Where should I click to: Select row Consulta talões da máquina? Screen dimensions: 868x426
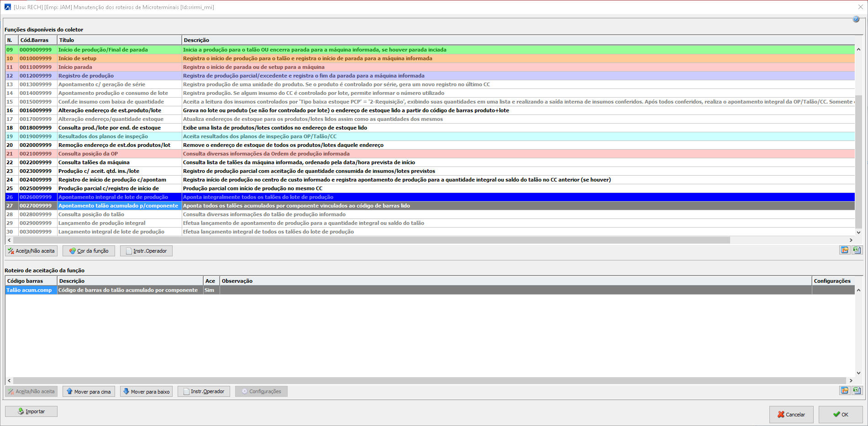[x=430, y=162]
